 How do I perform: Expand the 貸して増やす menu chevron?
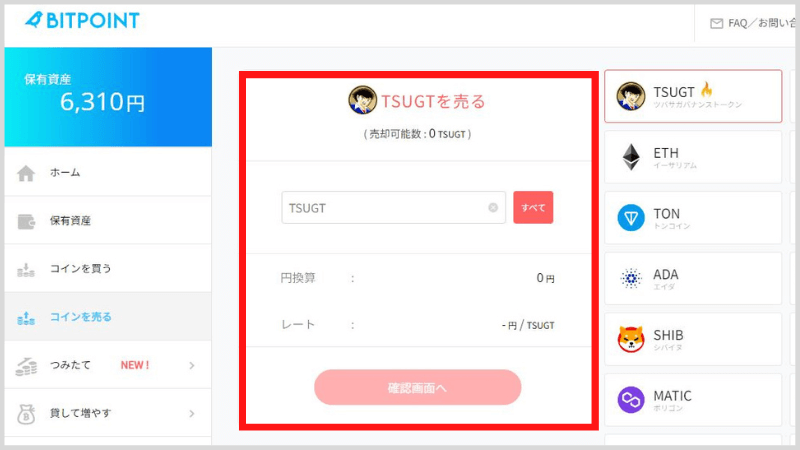(x=192, y=413)
